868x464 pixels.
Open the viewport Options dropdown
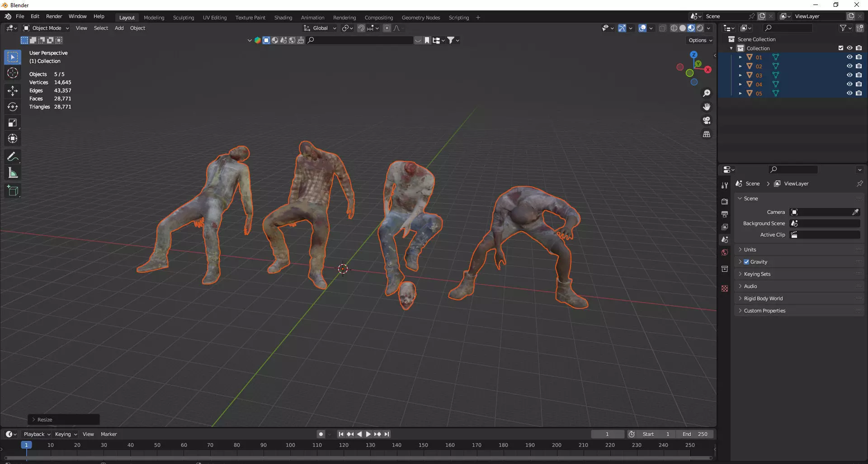(x=700, y=40)
